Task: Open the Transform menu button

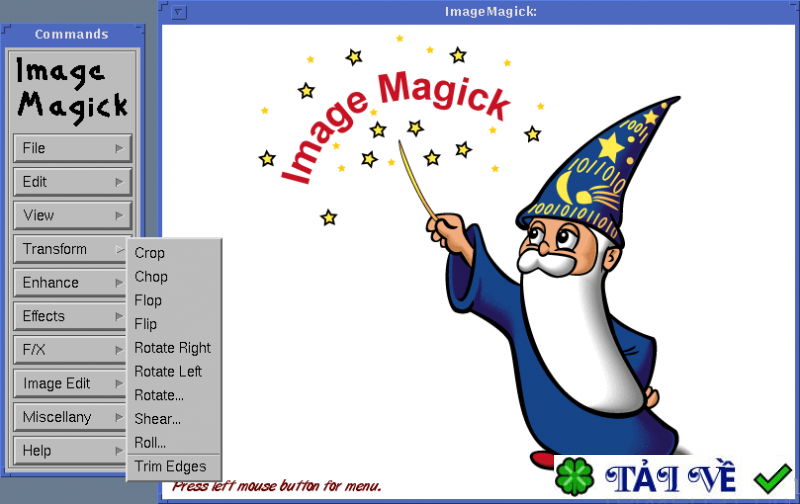Action: pos(69,249)
